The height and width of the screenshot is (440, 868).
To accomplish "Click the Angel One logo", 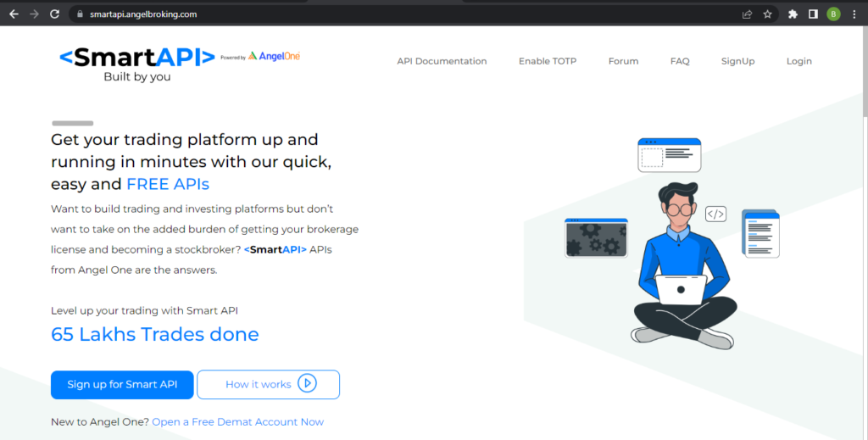I will [274, 56].
